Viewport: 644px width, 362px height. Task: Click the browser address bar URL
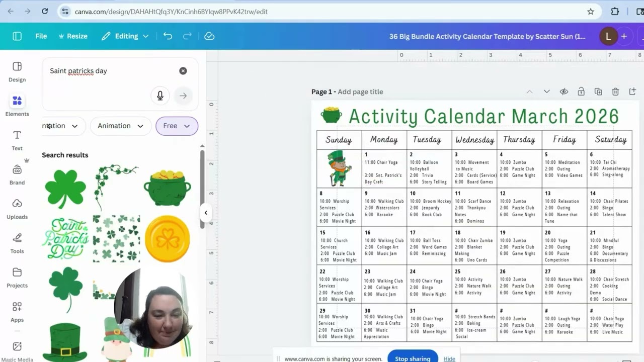[171, 11]
